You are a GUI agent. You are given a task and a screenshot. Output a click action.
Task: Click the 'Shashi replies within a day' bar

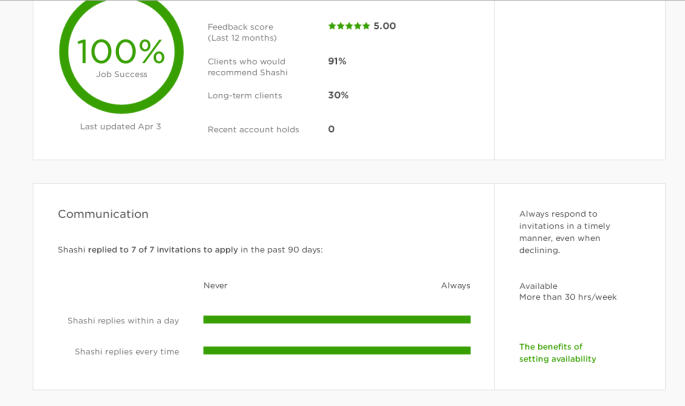coord(336,320)
